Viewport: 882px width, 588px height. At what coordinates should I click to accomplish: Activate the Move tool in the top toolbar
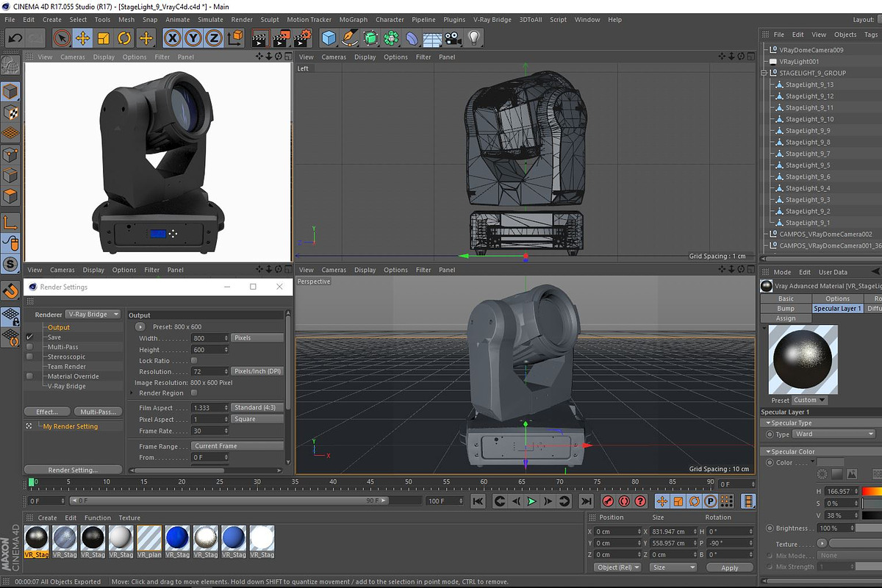click(x=82, y=38)
